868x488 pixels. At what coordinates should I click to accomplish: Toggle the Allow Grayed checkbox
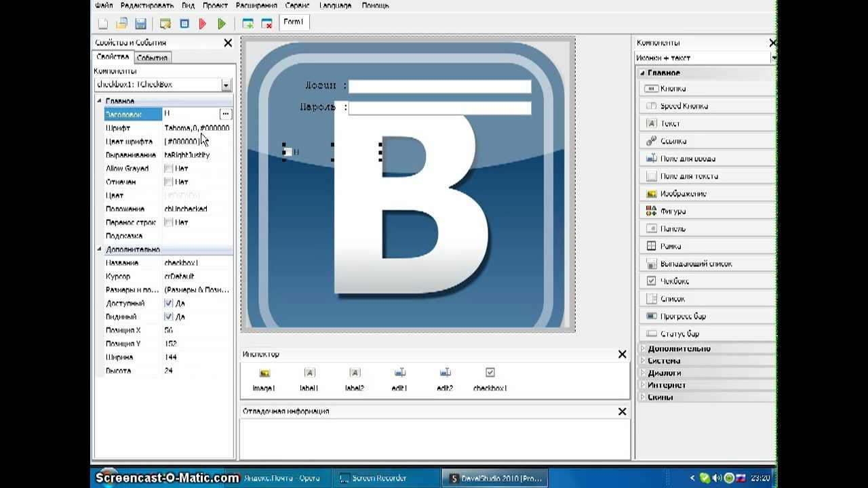point(168,168)
